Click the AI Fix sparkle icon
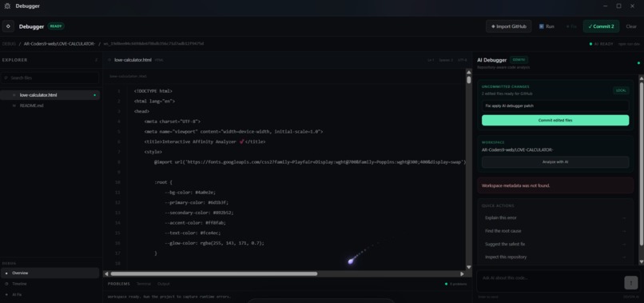The height and width of the screenshot is (303, 644). pos(6,294)
